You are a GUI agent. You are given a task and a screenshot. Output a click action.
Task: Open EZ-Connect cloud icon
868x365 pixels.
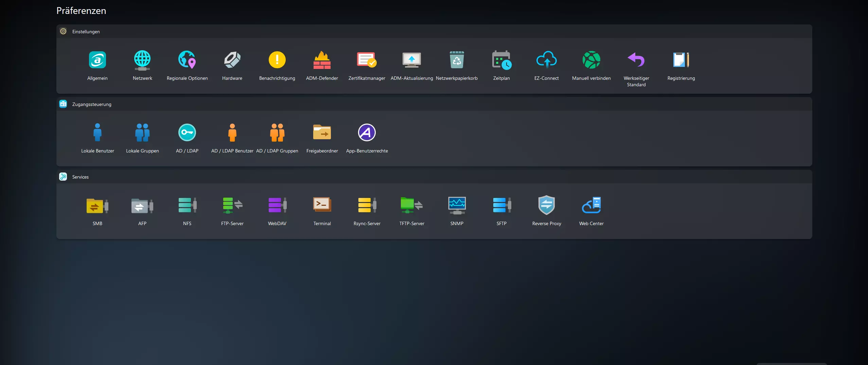point(547,60)
